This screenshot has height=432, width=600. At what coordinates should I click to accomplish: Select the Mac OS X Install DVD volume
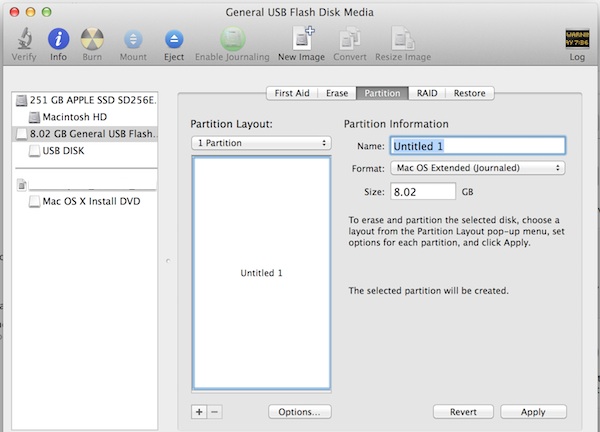click(85, 201)
